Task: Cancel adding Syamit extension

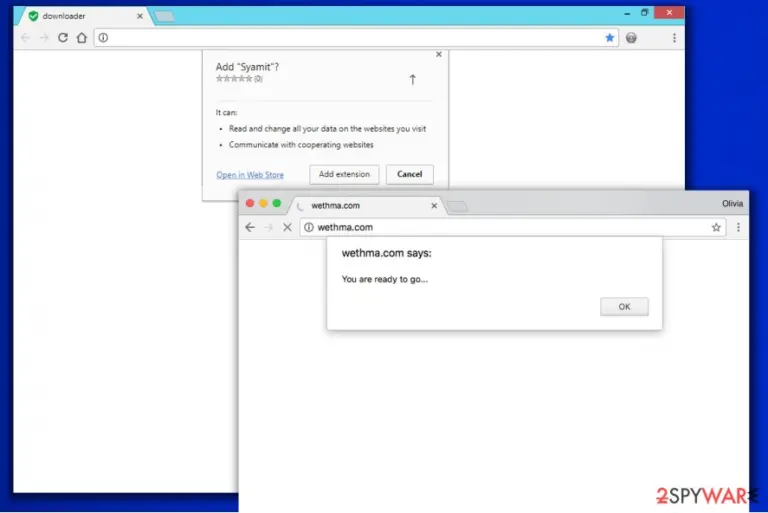Action: (x=409, y=174)
